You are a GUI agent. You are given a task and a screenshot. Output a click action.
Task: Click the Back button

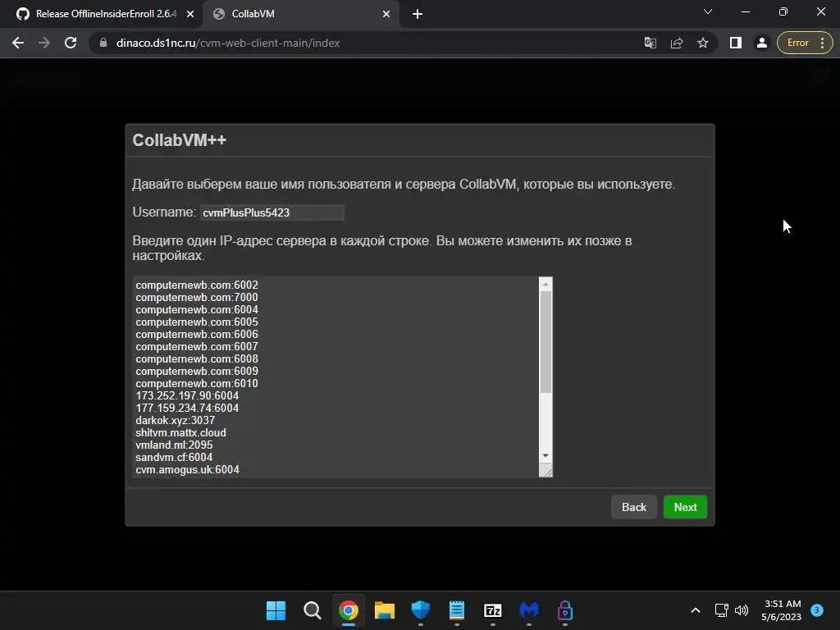coord(634,507)
